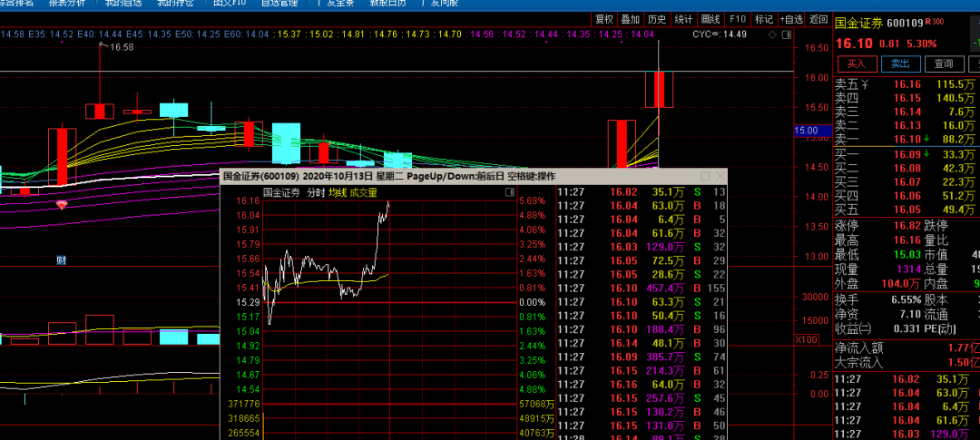Click the 国金证券 stock name in quote panel
The image size is (980, 440).
[x=859, y=24]
